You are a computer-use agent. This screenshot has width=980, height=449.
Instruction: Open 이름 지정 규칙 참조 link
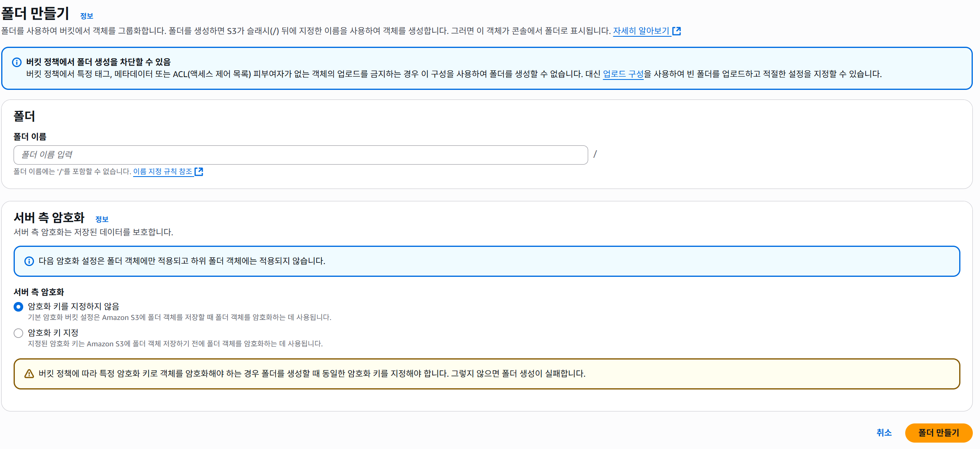163,171
